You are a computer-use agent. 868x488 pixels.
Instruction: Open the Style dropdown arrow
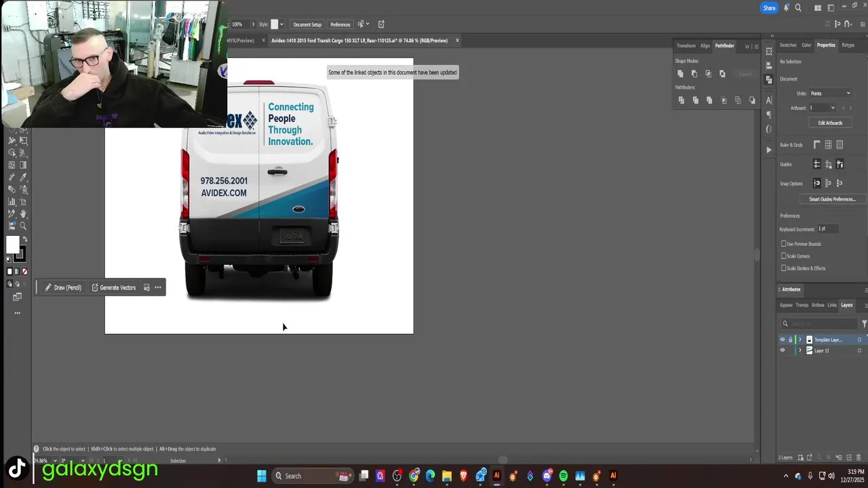281,24
